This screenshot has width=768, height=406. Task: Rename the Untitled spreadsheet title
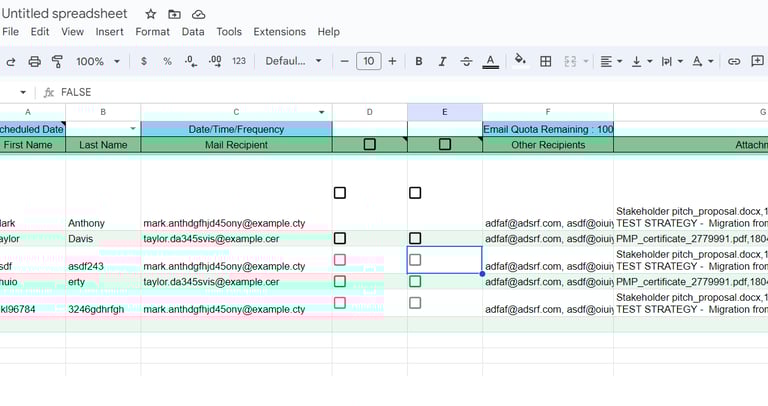(x=65, y=14)
